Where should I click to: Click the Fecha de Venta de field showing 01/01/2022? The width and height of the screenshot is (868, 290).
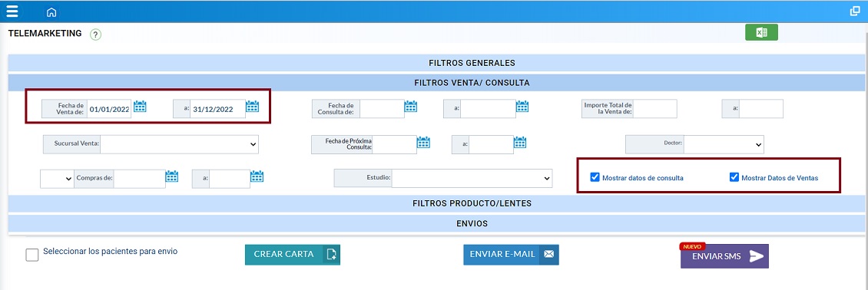click(109, 109)
